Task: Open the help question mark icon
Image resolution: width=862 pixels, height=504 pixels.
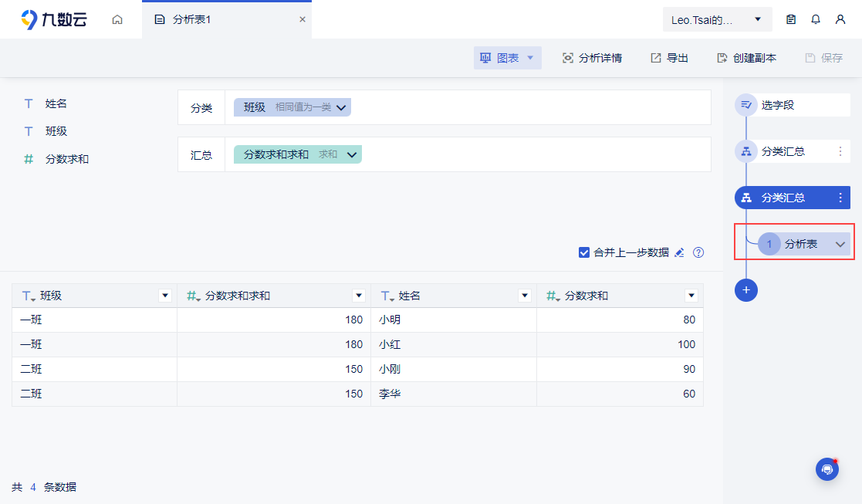Action: click(x=698, y=252)
